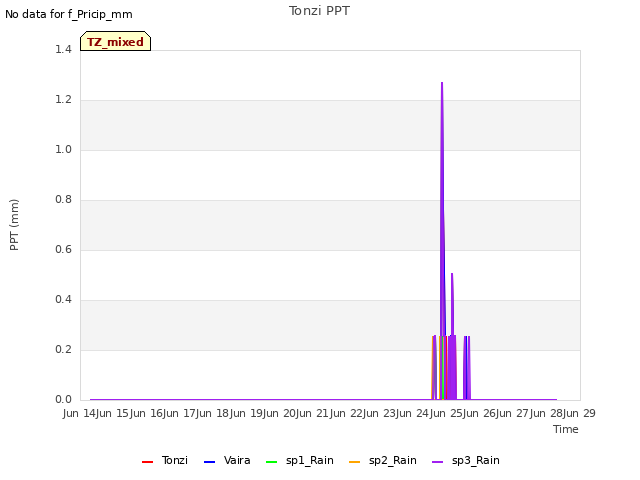Click the 0.2 y-axis tick label

[63, 349]
